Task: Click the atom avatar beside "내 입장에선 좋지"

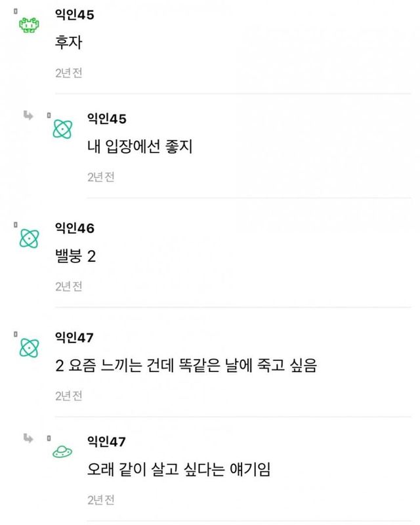Action: (62, 128)
